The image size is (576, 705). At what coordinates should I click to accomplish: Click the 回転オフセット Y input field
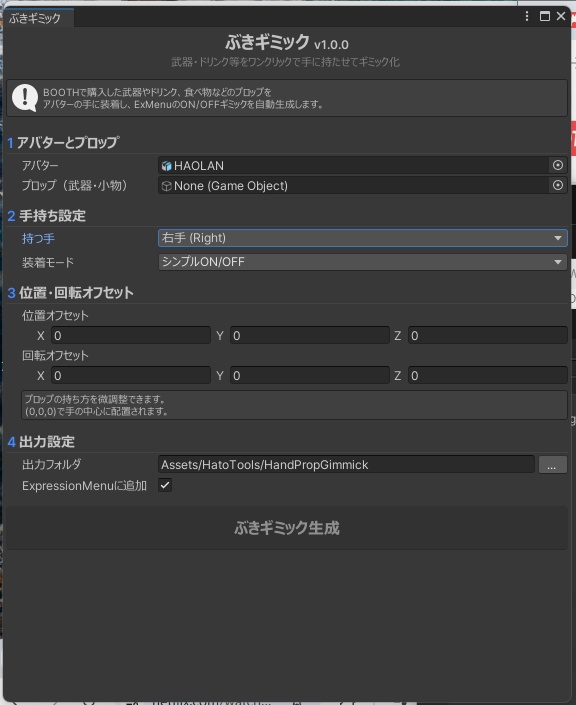pos(309,375)
